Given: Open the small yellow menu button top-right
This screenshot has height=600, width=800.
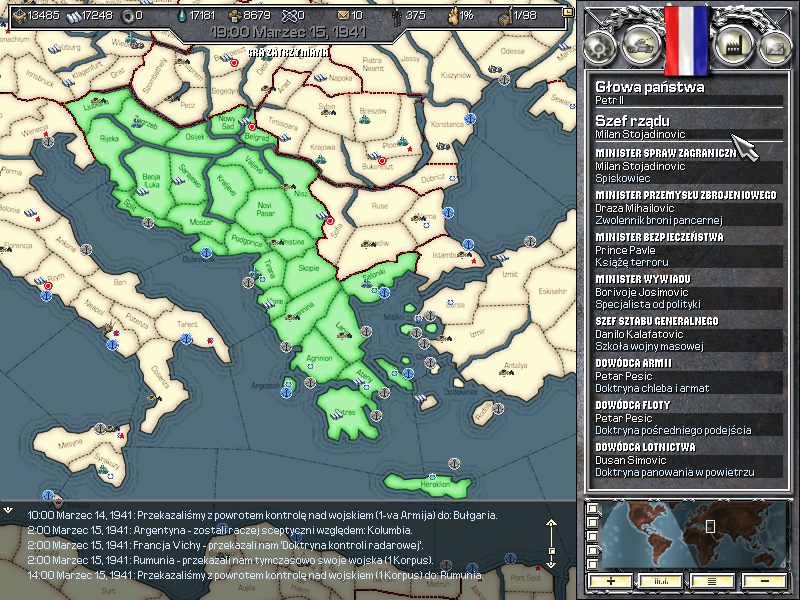Looking at the screenshot, I should 567,12.
